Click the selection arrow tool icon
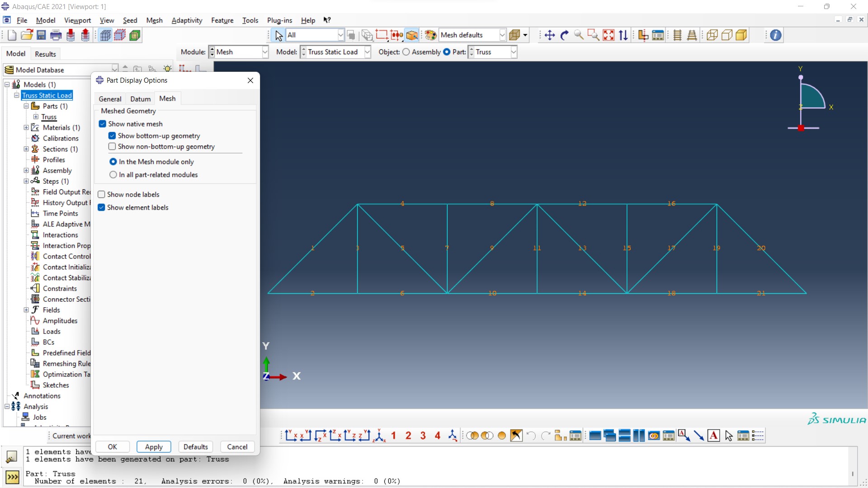 [279, 35]
